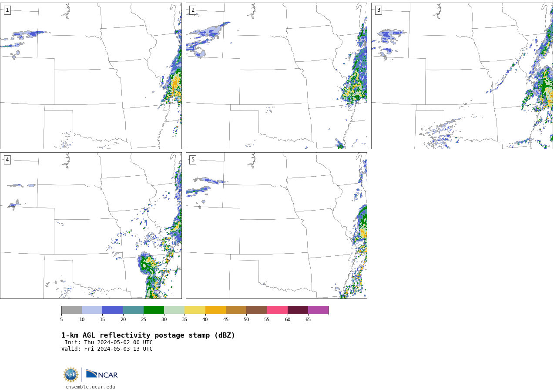Select the tan 45-50 dBZ swatch
The height and width of the screenshot is (392, 557).
(x=236, y=310)
